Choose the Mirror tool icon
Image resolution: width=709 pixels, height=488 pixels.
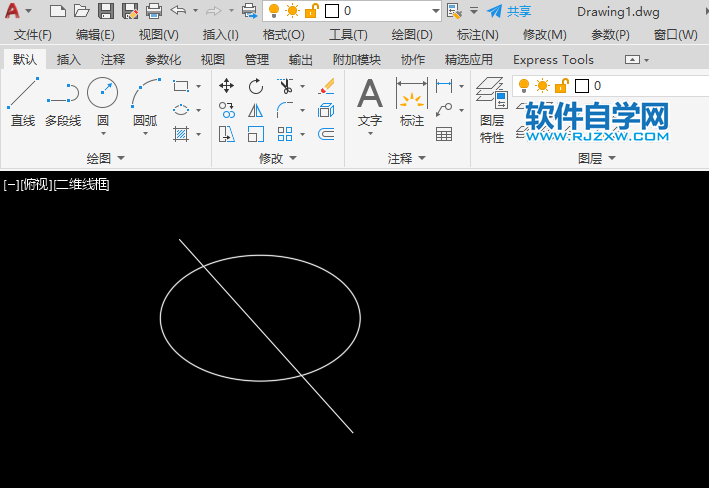coord(256,110)
